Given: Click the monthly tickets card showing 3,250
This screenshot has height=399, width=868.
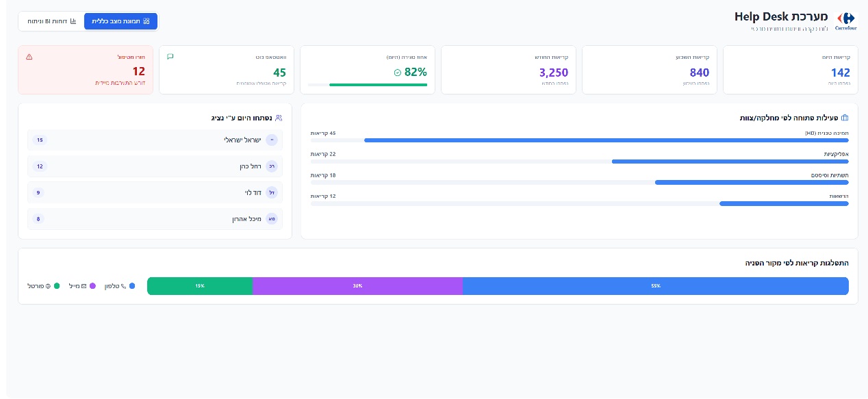Looking at the screenshot, I should (x=508, y=70).
